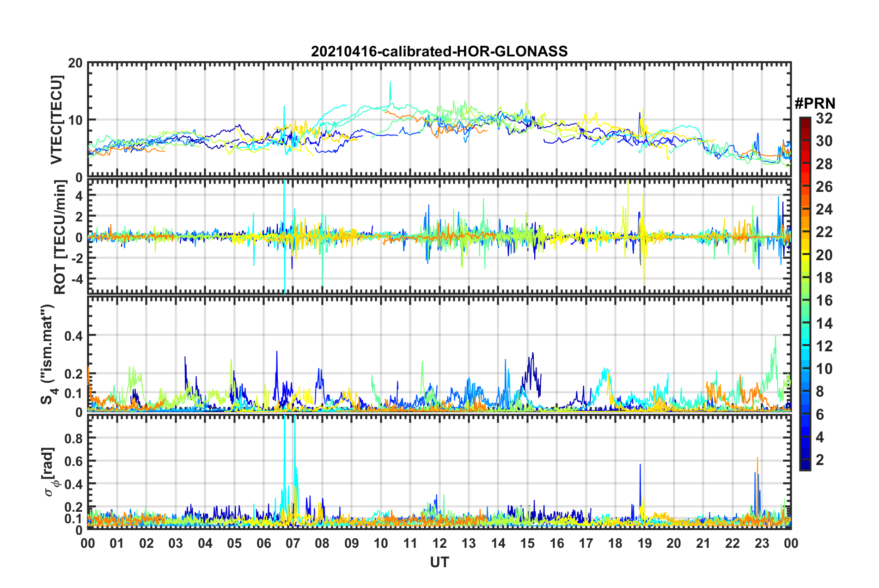Click the 20 tick label on VTEC axis
879x588 pixels.
coord(75,63)
